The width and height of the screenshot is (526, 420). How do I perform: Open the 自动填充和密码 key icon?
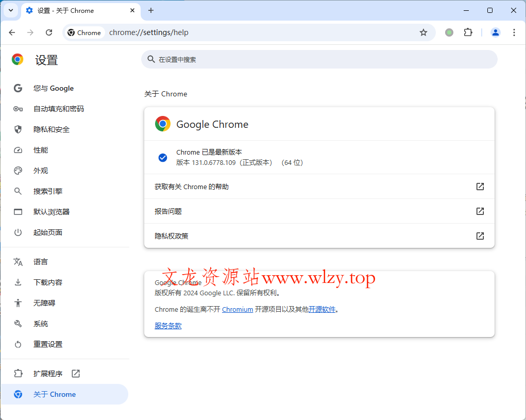18,108
